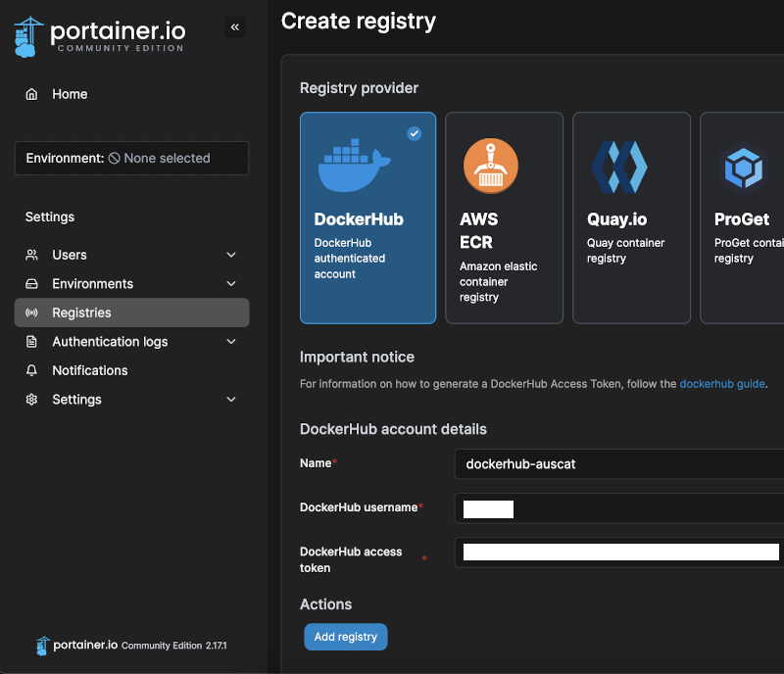Open the dockerhub guide link

[722, 384]
